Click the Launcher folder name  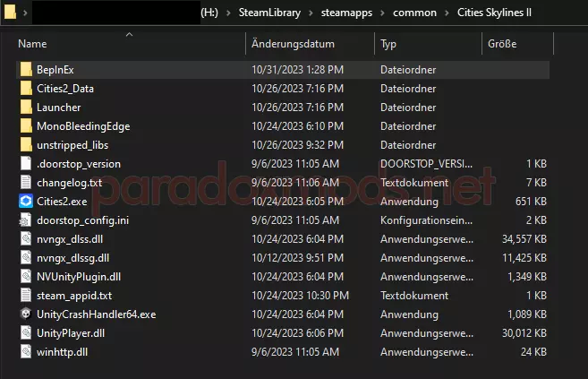pyautogui.click(x=58, y=108)
